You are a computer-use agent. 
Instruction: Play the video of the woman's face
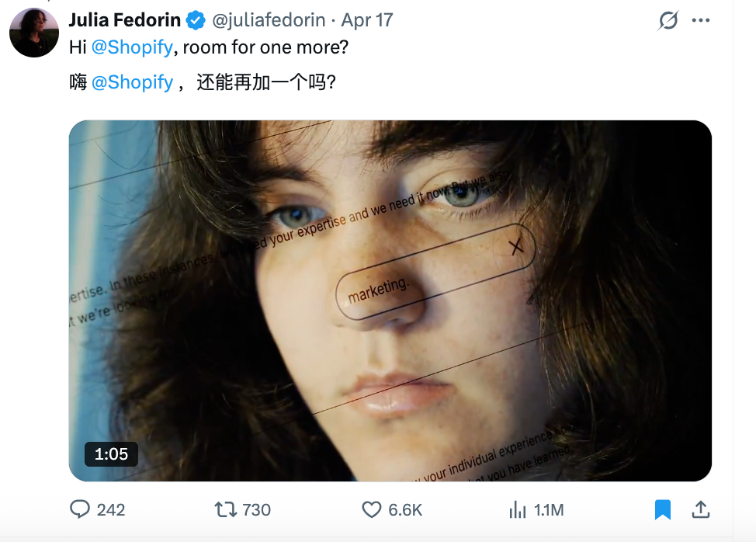click(390, 301)
